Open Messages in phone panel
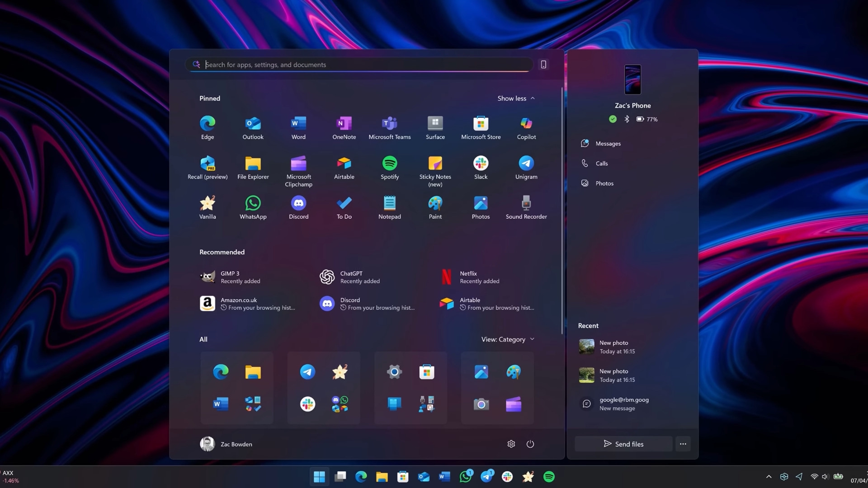The width and height of the screenshot is (868, 488). coord(608,144)
